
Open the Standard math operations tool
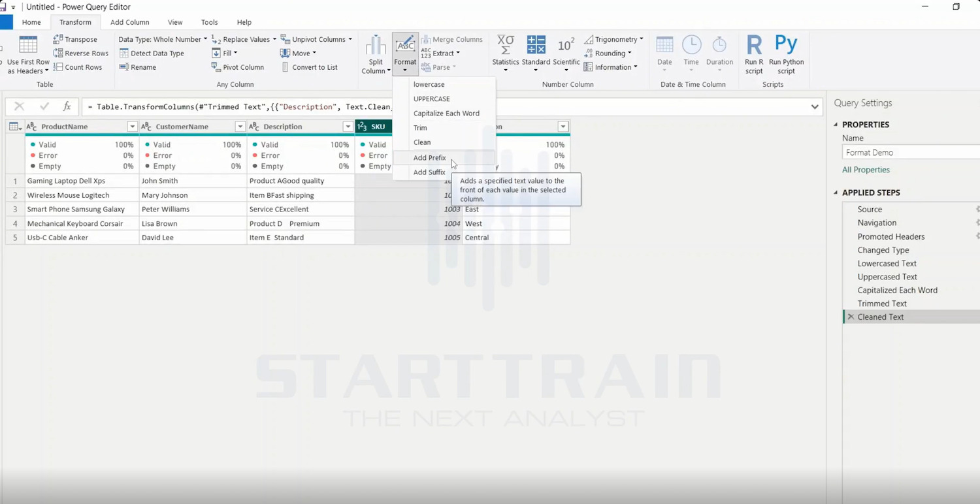tap(536, 54)
